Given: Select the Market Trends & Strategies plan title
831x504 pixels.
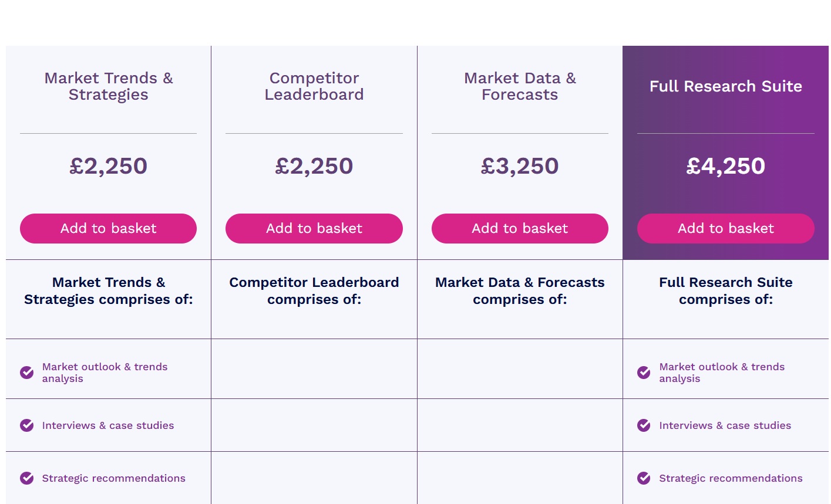Looking at the screenshot, I should point(108,86).
